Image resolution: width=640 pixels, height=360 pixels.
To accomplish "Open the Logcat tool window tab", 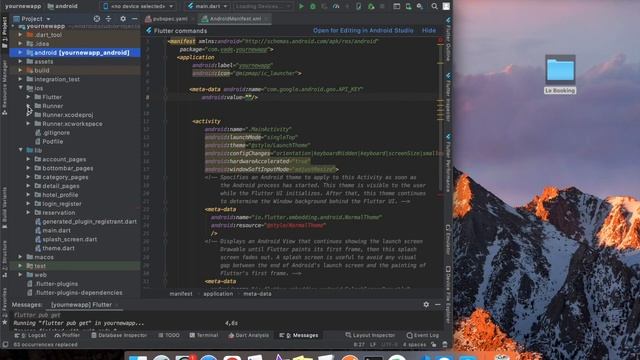I will (x=31, y=335).
